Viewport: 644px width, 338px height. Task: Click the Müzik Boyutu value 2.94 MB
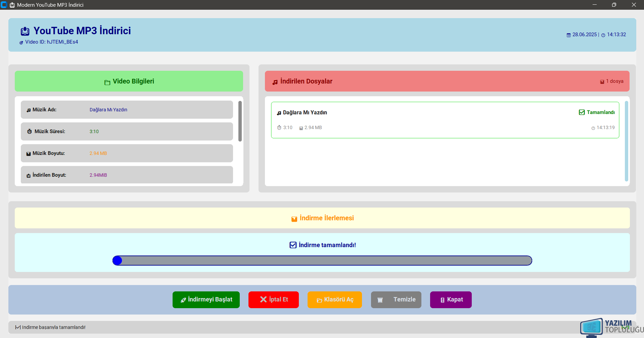click(98, 153)
